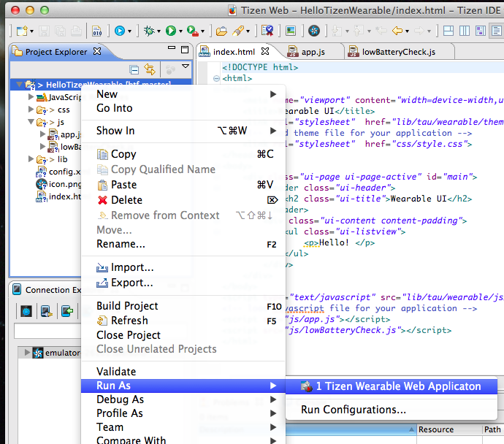
Task: Click the binary 010 build toolbar icon
Action: [96, 31]
